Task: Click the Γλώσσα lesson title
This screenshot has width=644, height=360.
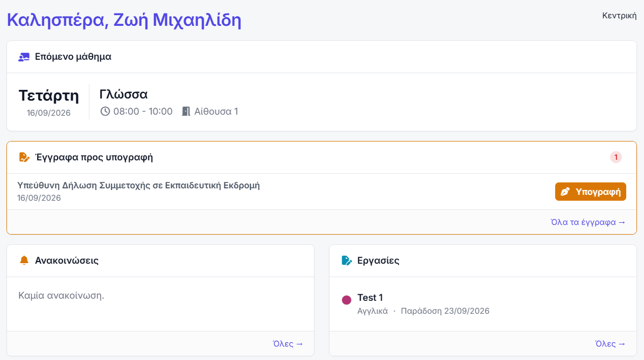Action: (x=124, y=94)
